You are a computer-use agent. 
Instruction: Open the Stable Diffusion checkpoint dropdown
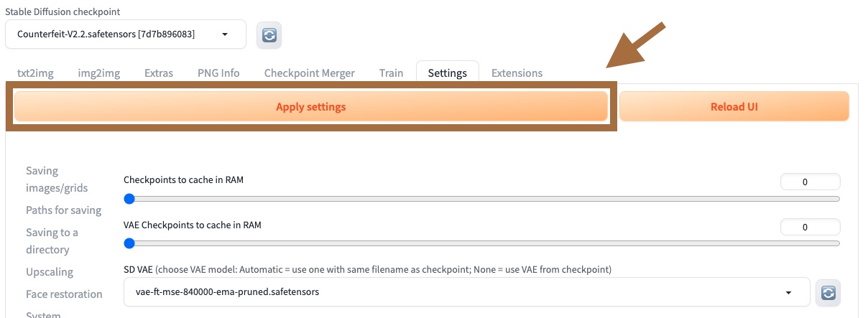(x=126, y=34)
